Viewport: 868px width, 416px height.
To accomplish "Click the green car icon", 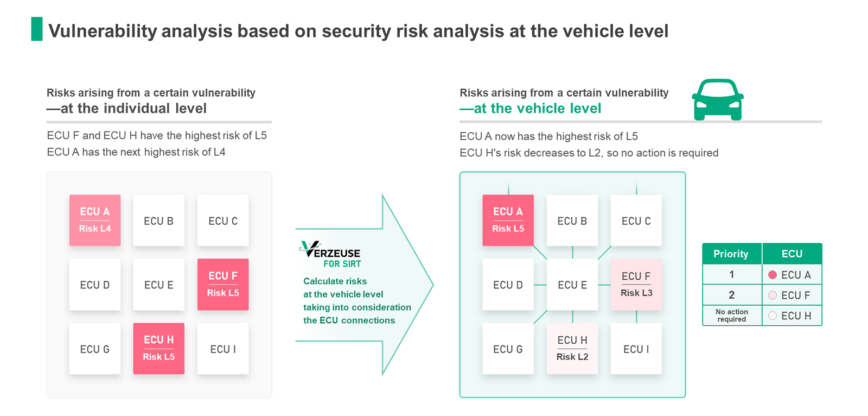I will [x=718, y=100].
